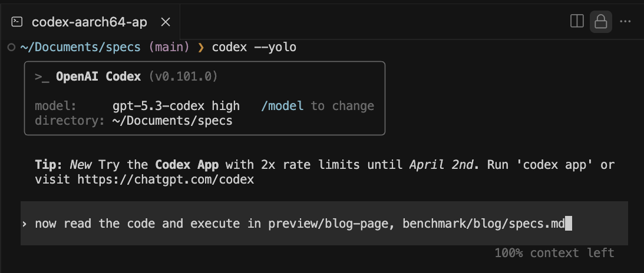Click the terminal icon on the codex-aarch64-ap tab
Viewport: 644px width, 273px height.
(x=17, y=22)
